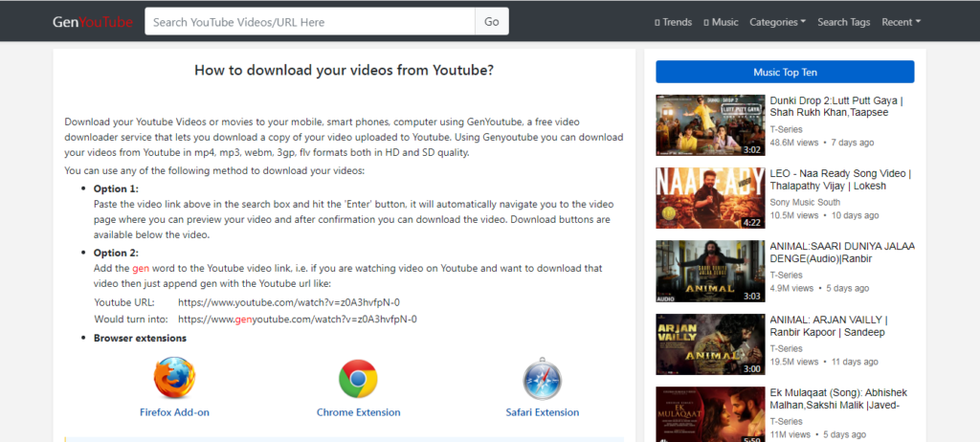The width and height of the screenshot is (980, 442).
Task: Click the ANIMAL: ARJAN VAILLY title
Action: tap(829, 325)
